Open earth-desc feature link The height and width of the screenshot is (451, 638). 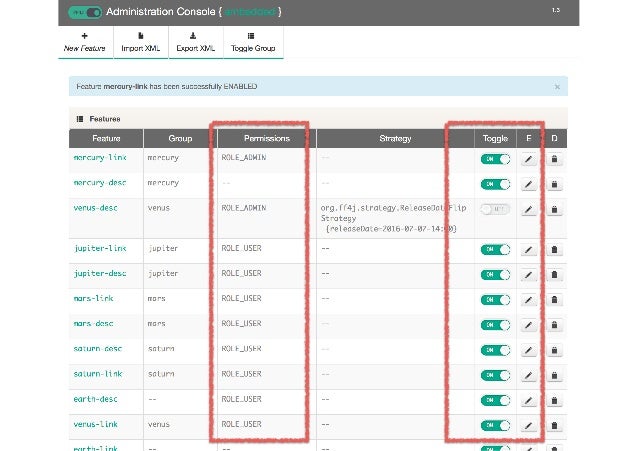(x=96, y=399)
